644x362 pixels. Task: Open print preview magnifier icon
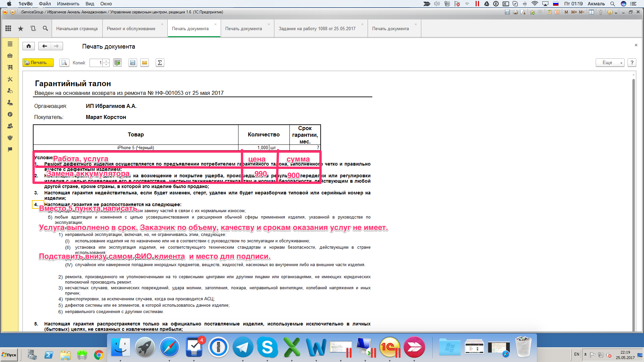click(x=64, y=63)
